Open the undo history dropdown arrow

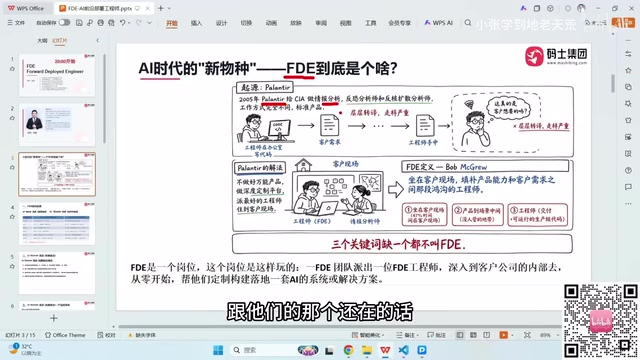129,23
